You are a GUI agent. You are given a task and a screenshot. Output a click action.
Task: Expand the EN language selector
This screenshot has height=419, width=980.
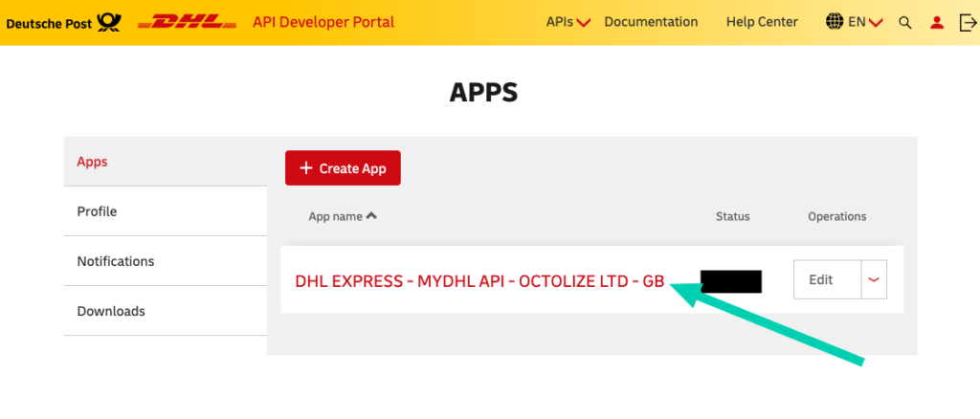pyautogui.click(x=865, y=22)
